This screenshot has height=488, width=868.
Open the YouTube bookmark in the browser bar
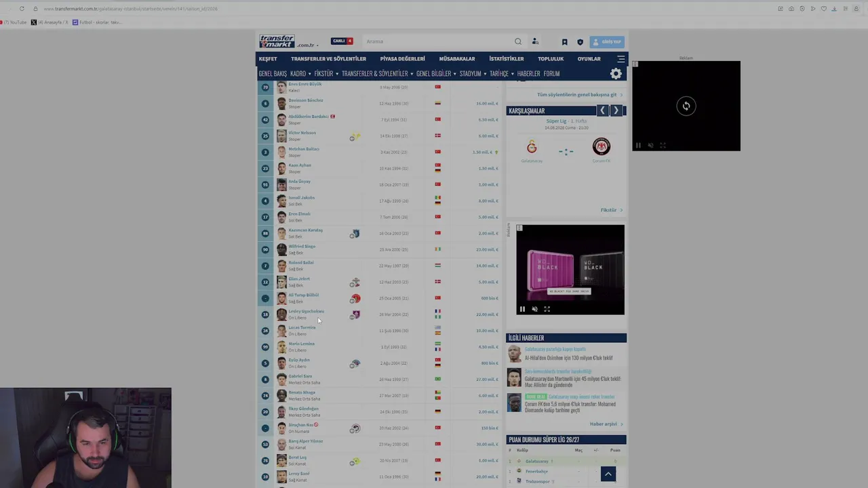15,22
